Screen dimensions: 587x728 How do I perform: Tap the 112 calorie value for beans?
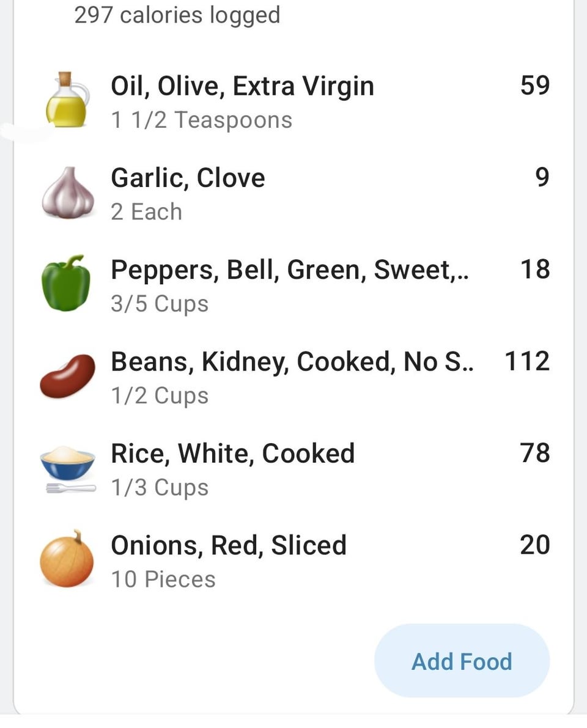point(527,361)
